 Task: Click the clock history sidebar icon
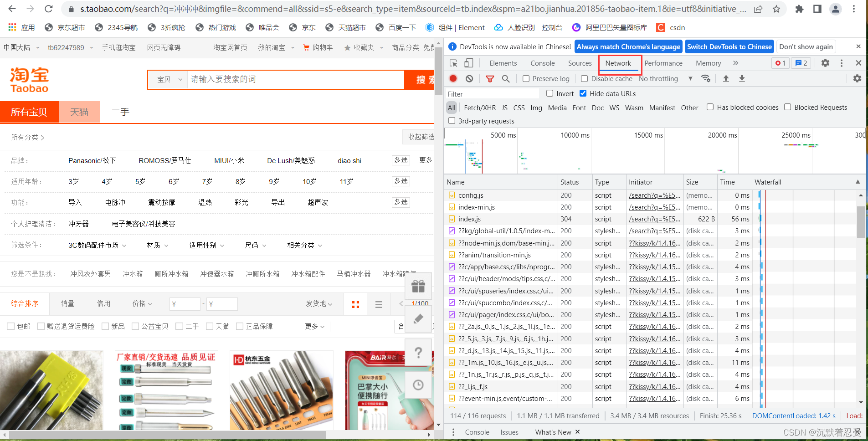pyautogui.click(x=418, y=385)
